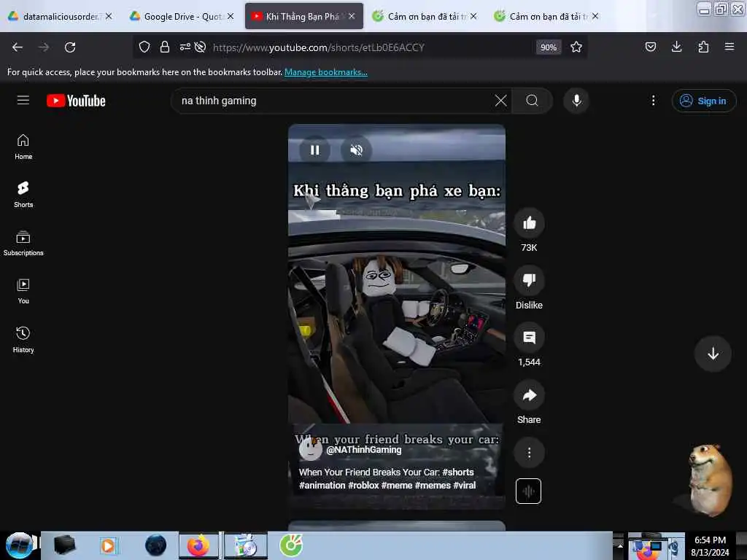Switch to the last Cảm ơn bạn đã tải tab
747x560 pixels.
[547, 16]
